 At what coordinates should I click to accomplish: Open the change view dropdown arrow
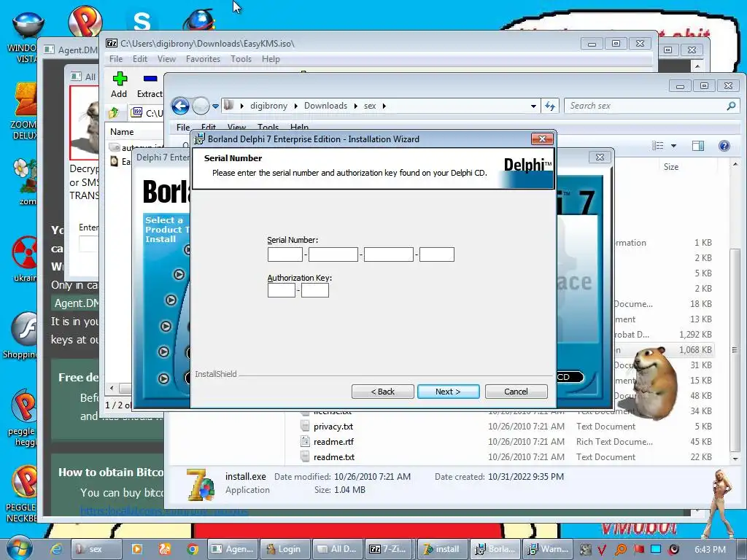pyautogui.click(x=673, y=146)
